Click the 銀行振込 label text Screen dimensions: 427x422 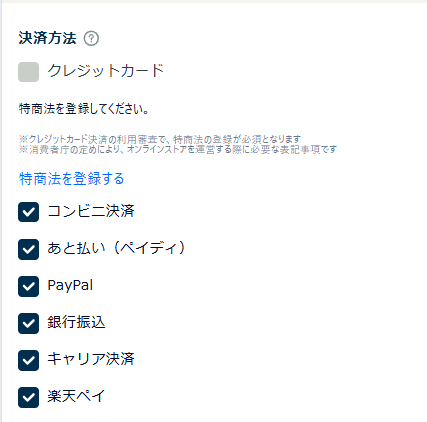(x=76, y=322)
